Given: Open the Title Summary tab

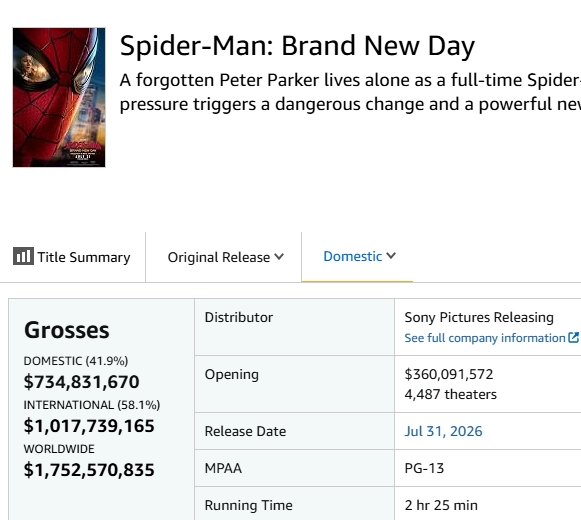Looking at the screenshot, I should pos(72,257).
